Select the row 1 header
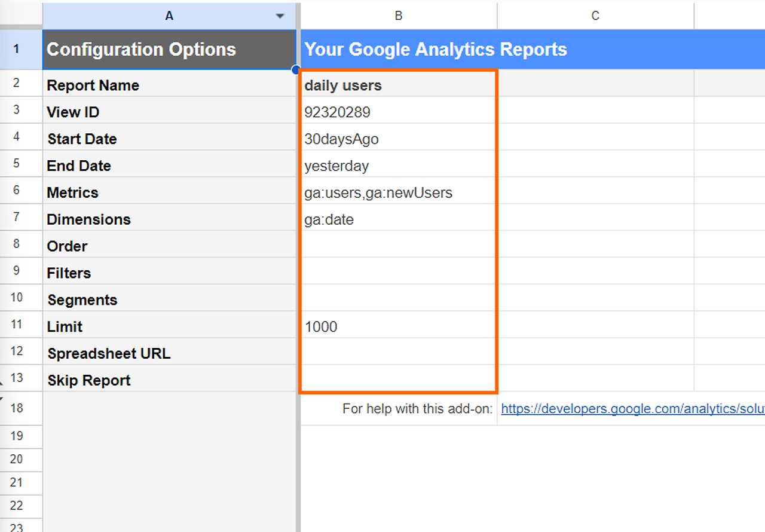This screenshot has height=532, width=765. [16, 49]
